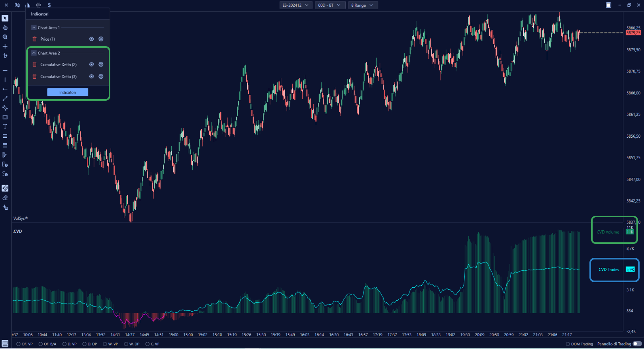Image resolution: width=644 pixels, height=349 pixels.
Task: Click the 5866,00 price axis label
Action: (x=633, y=93)
